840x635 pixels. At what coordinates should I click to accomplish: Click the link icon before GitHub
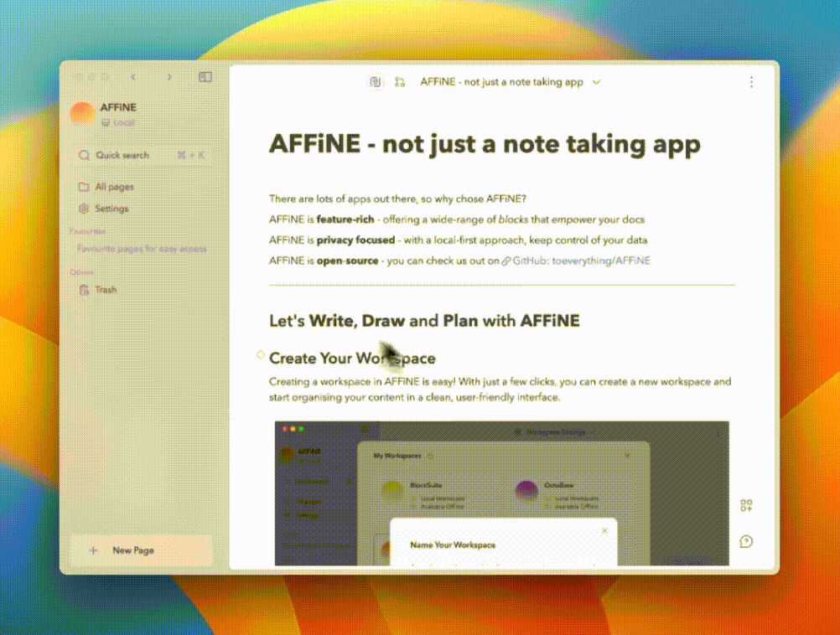[x=506, y=261]
